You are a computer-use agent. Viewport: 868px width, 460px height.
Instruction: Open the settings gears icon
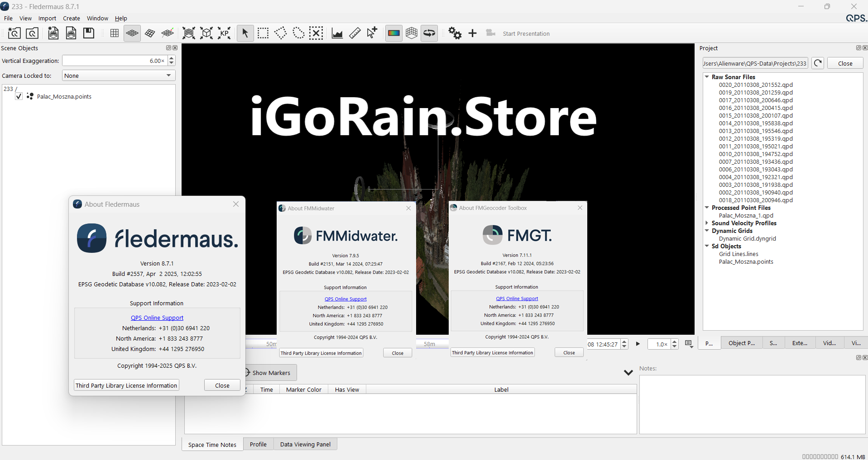(x=455, y=33)
